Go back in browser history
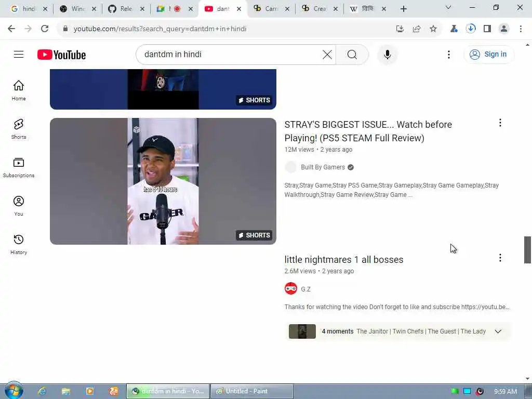 [11, 29]
